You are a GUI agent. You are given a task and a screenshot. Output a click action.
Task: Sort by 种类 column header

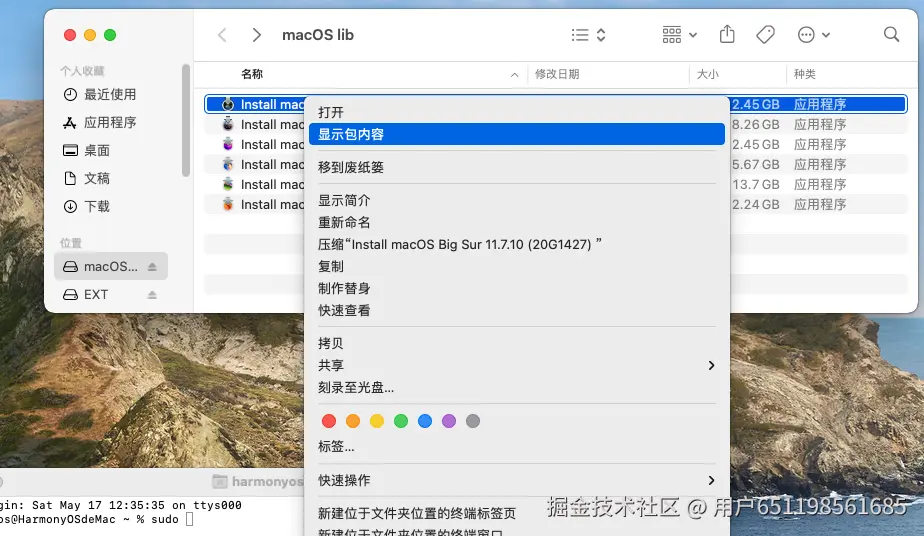pyautogui.click(x=804, y=74)
